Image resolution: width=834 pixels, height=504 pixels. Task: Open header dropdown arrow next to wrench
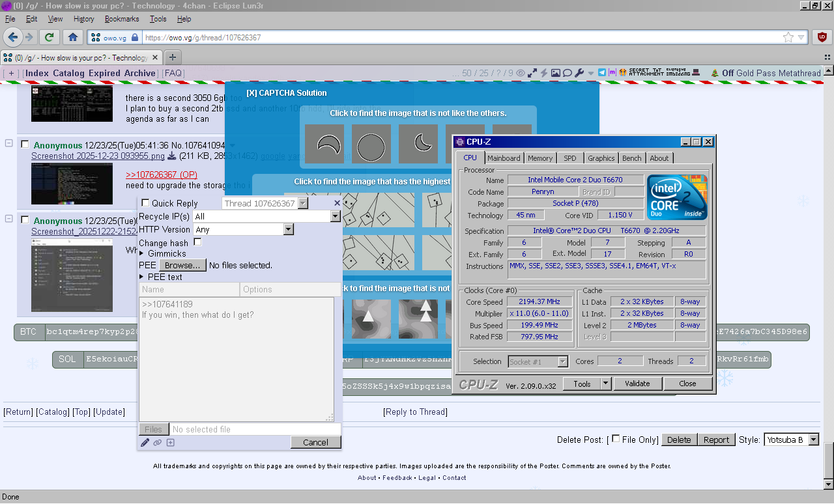coord(591,73)
